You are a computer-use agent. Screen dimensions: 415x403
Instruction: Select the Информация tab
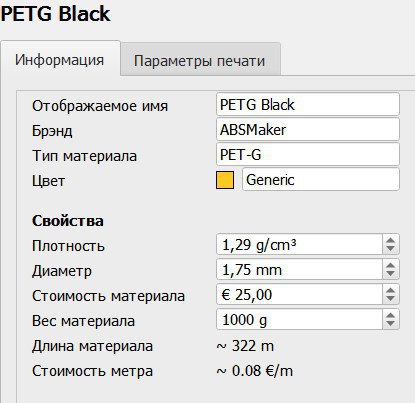60,59
